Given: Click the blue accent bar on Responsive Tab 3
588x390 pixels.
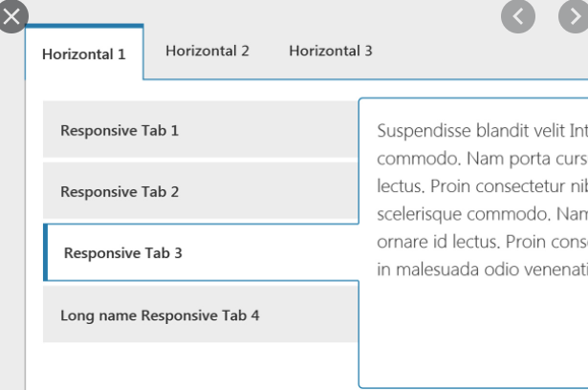Looking at the screenshot, I should [x=46, y=253].
